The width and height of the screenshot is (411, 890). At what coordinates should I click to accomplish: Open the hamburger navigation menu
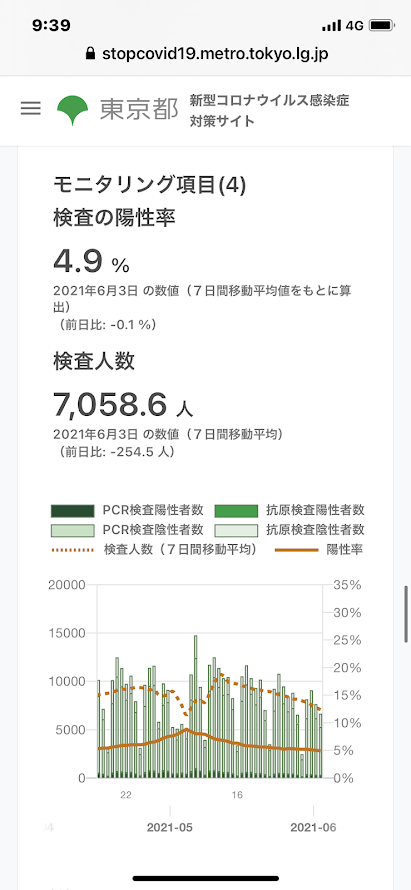tap(31, 108)
